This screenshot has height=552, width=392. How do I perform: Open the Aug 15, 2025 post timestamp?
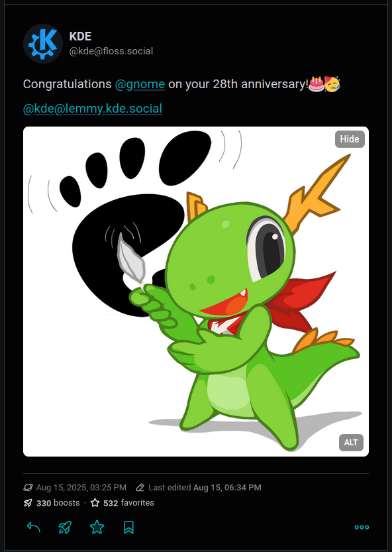(x=81, y=488)
